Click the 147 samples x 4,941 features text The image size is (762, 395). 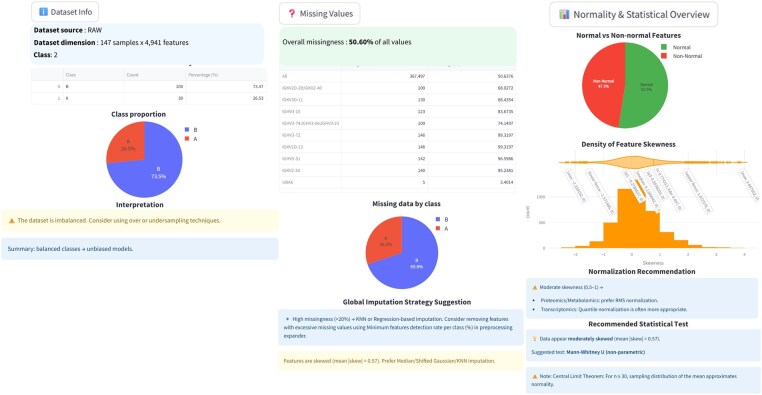[144, 43]
